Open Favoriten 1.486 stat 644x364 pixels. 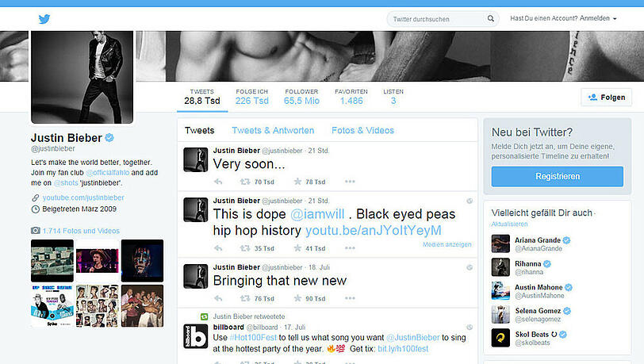351,97
